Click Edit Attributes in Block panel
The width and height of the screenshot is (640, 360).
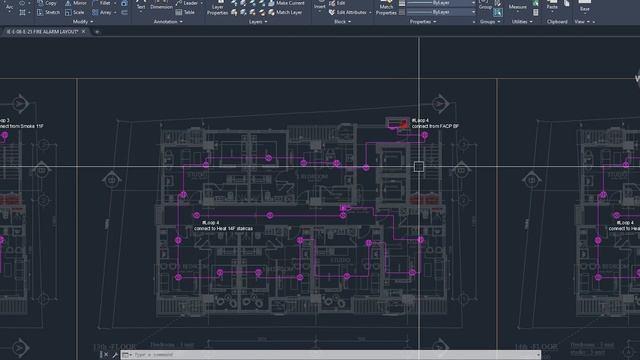(348, 12)
